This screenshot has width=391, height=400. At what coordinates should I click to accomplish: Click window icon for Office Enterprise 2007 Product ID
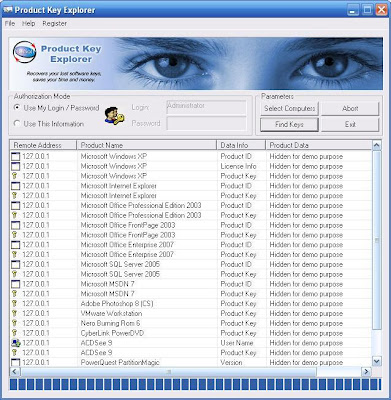point(15,245)
